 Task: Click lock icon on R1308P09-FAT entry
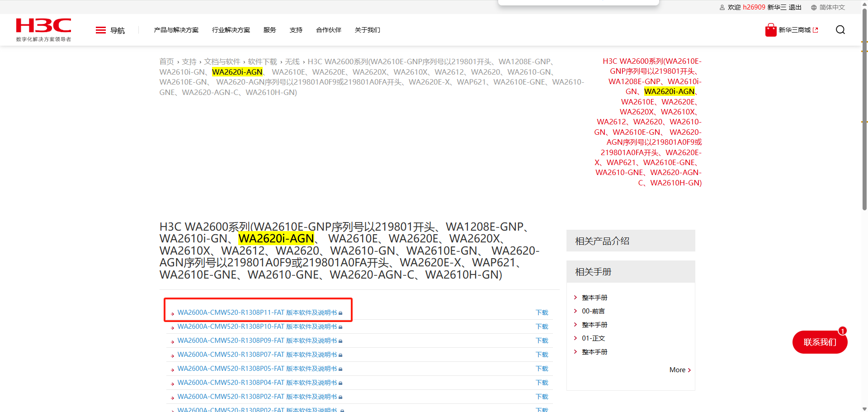click(x=340, y=341)
